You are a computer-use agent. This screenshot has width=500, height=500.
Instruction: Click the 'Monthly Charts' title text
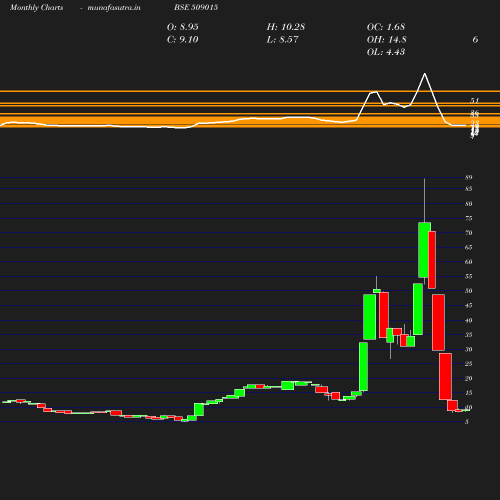(x=36, y=7)
